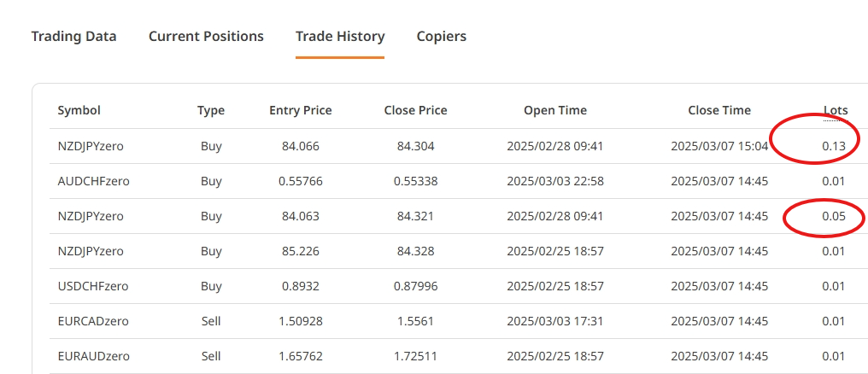Click the Entry Price column header

point(300,110)
